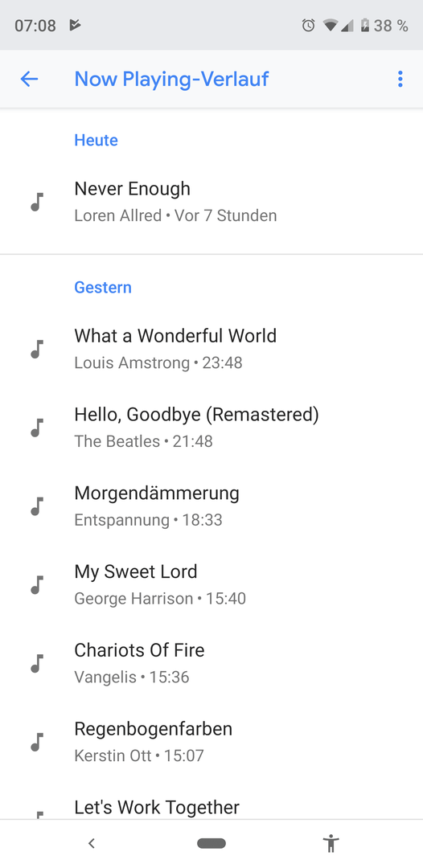
Task: Open My Sweet Lord by George Harrison
Action: coord(211,585)
